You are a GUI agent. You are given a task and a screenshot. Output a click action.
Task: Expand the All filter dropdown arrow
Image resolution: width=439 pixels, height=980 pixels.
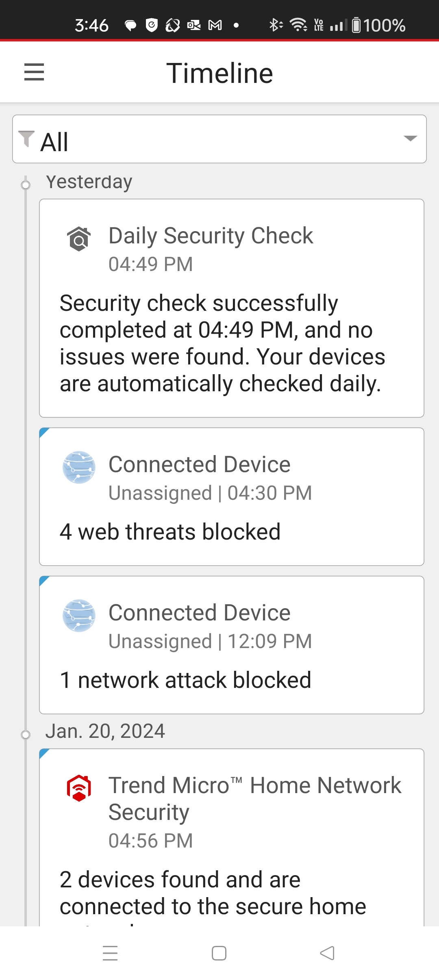(x=410, y=139)
